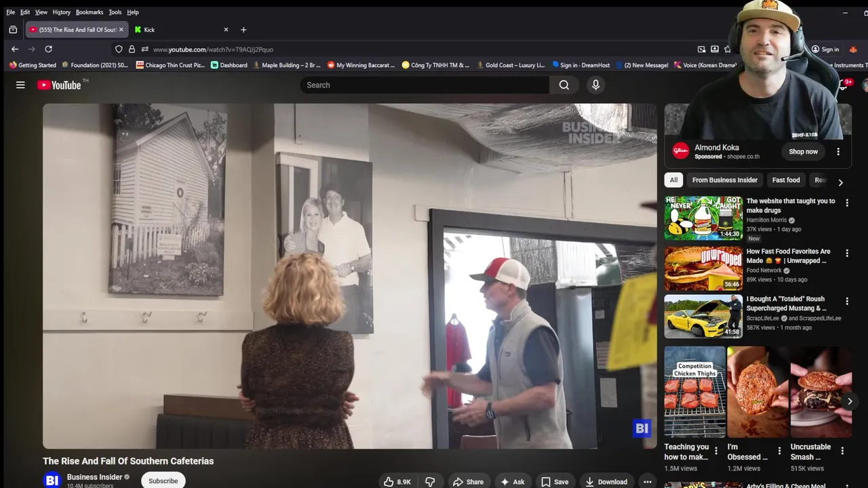Open options menu for Almond Koka ad
The image size is (868, 488).
point(838,151)
